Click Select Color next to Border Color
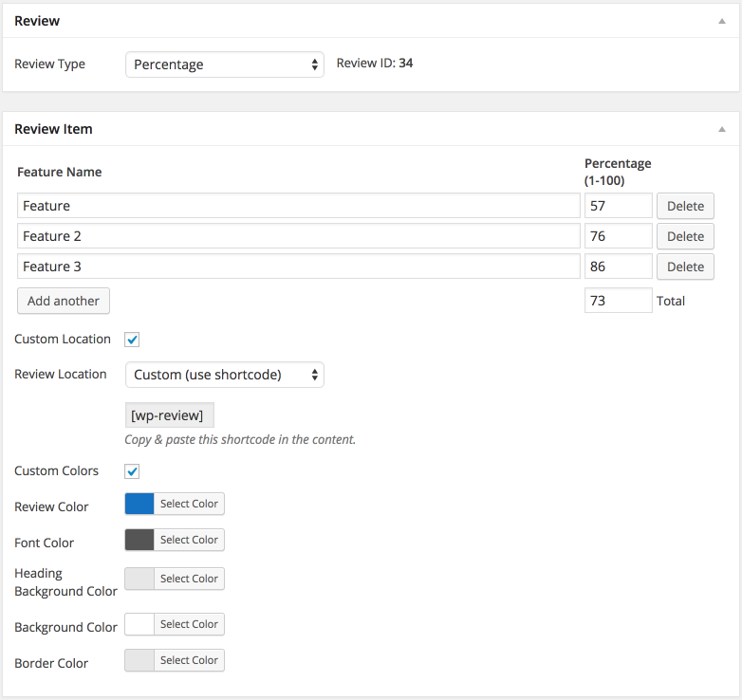742x700 pixels. [189, 660]
